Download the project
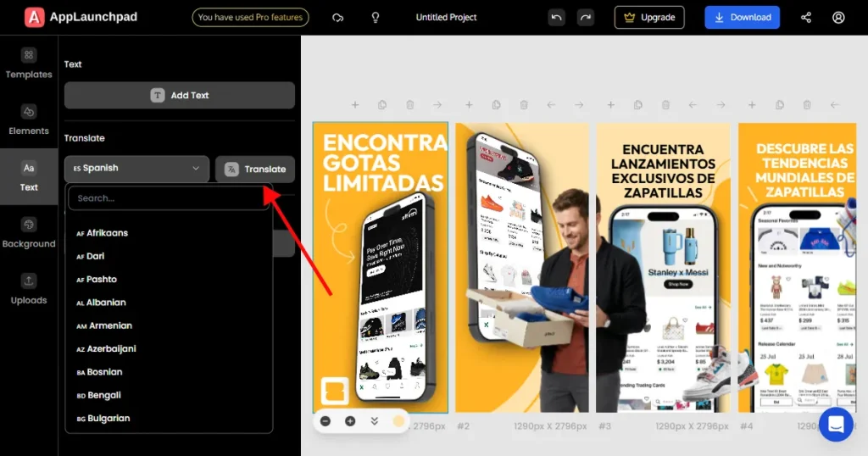868x456 pixels. tap(743, 17)
